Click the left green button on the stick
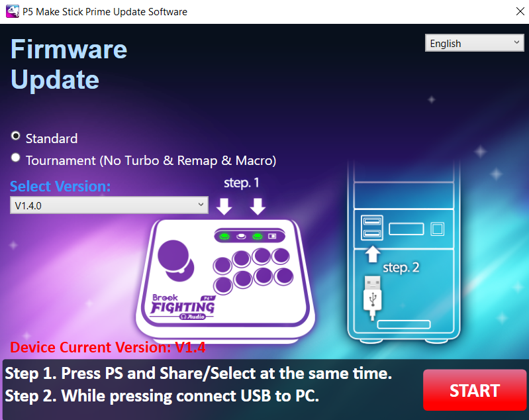Screen dimensions: 529x420 point(224,236)
